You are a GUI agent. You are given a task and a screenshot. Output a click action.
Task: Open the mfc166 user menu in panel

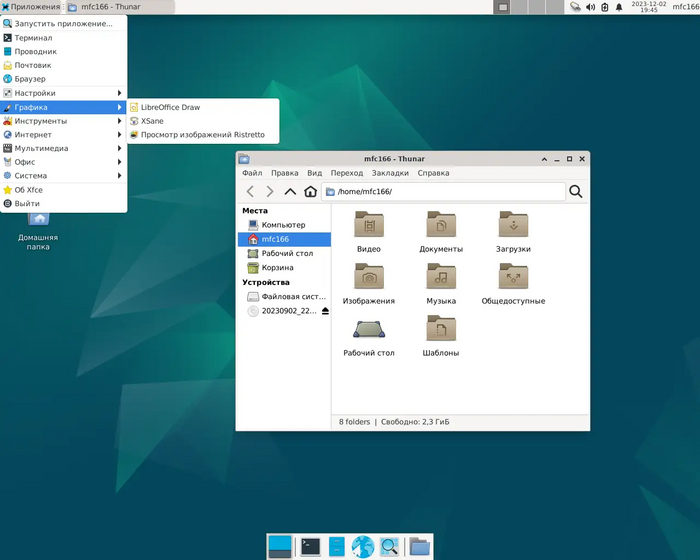(x=686, y=7)
